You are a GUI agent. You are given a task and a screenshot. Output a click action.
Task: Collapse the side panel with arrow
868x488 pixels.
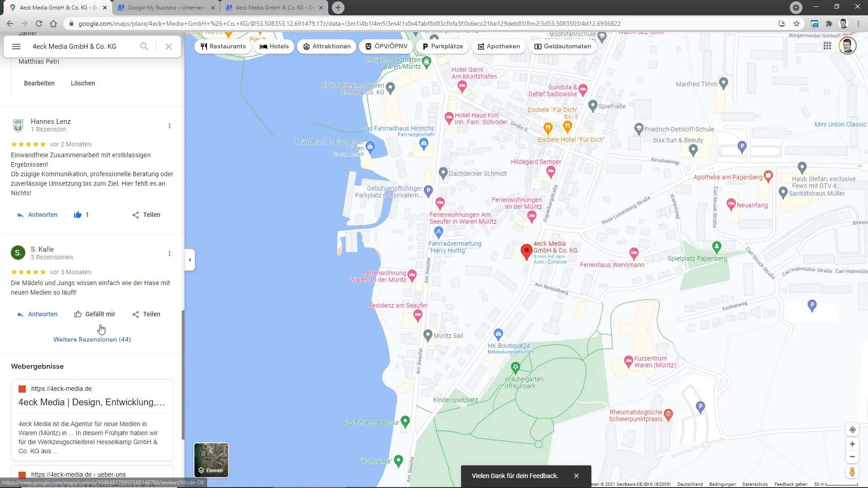190,260
